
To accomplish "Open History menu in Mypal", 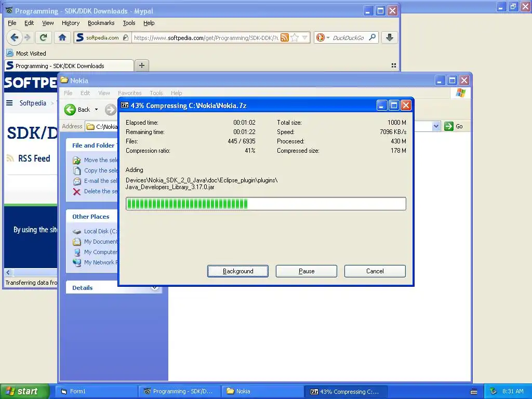I will click(x=71, y=23).
